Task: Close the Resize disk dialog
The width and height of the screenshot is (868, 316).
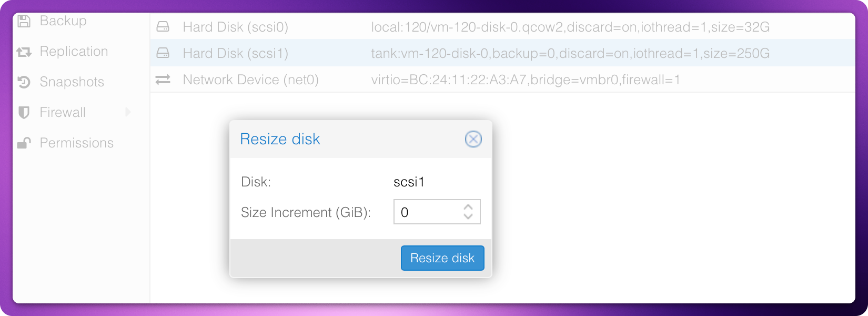Action: (473, 139)
